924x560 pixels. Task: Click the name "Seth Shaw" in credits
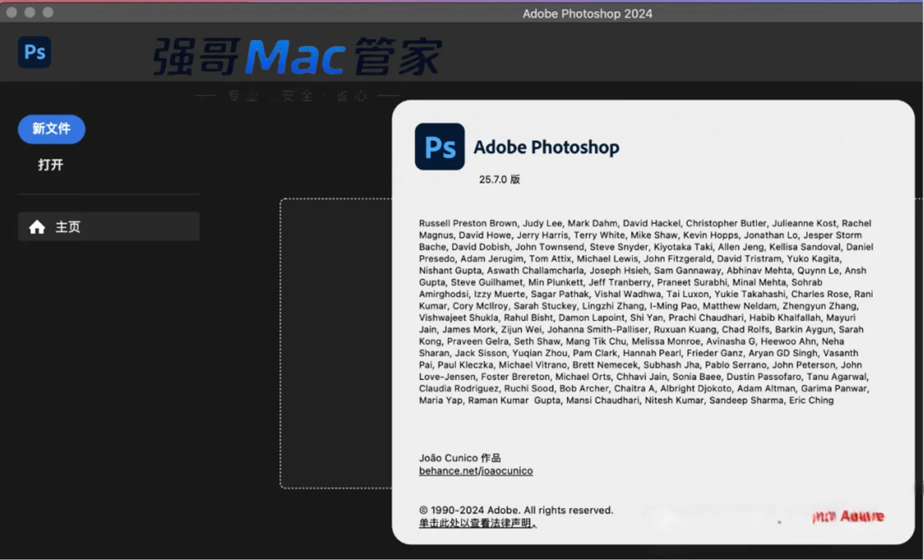tap(537, 342)
